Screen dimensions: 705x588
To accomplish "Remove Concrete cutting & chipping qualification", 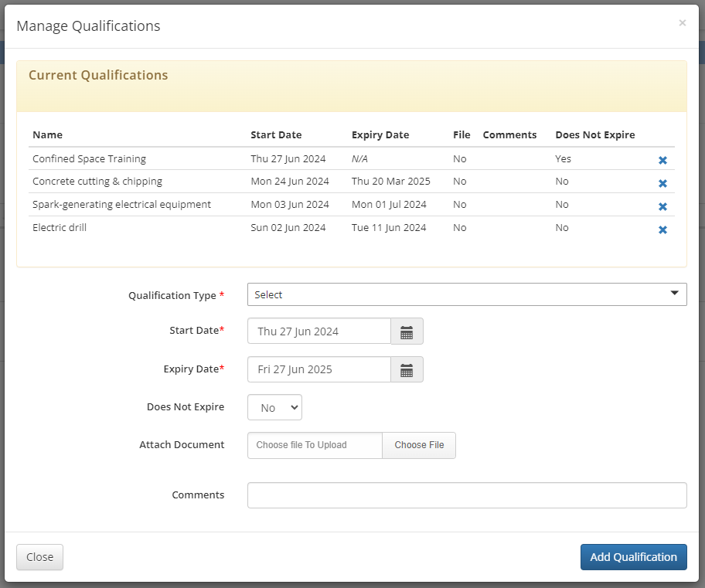I will coord(662,183).
